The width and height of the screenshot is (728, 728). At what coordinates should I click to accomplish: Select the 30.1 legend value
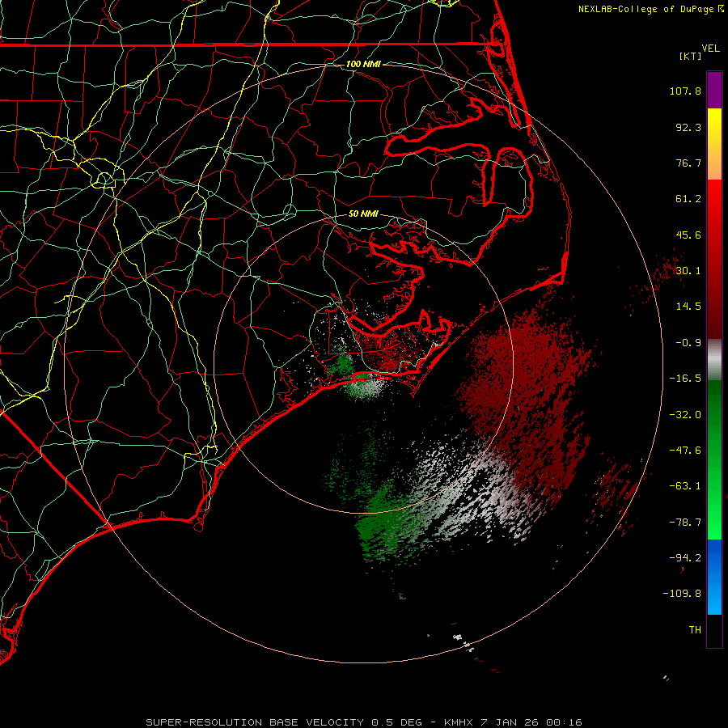pyautogui.click(x=688, y=271)
